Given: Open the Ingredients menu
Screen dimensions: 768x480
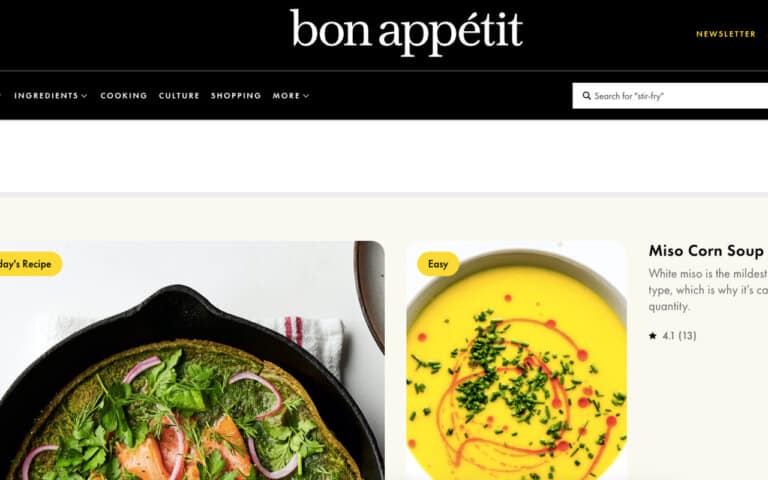Looking at the screenshot, I should [x=46, y=96].
